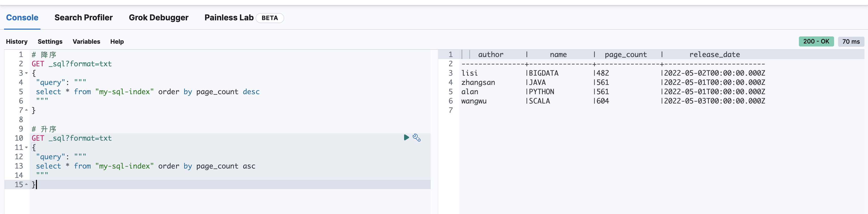This screenshot has height=214, width=868.
Task: Click release date 2022-05-02T00:00:00.000Z
Action: point(714,73)
